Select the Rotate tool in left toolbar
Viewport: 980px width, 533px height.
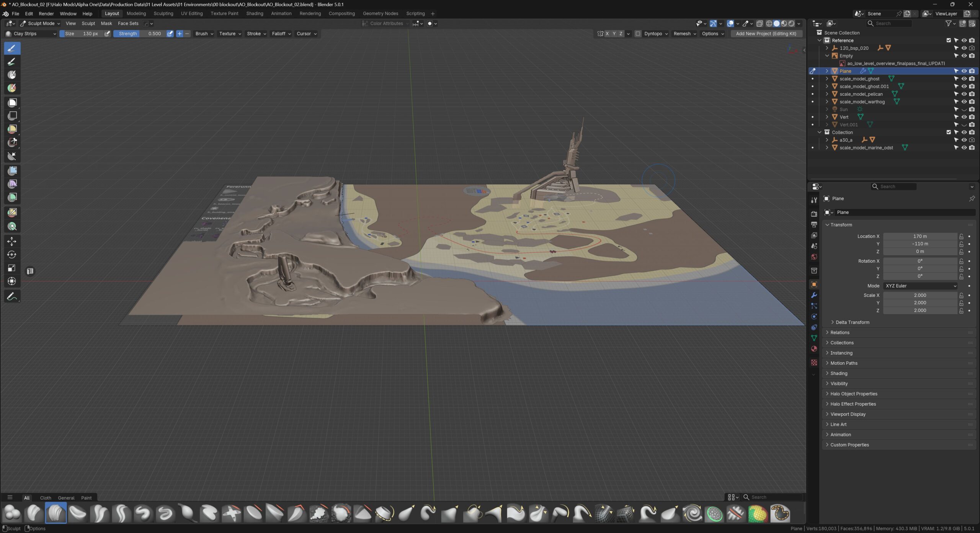click(12, 255)
